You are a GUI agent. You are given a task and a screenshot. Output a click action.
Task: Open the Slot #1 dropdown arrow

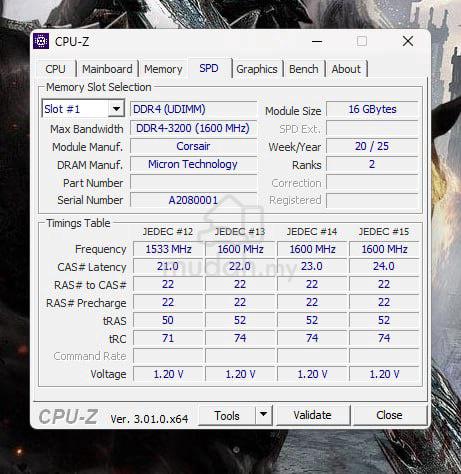[116, 109]
